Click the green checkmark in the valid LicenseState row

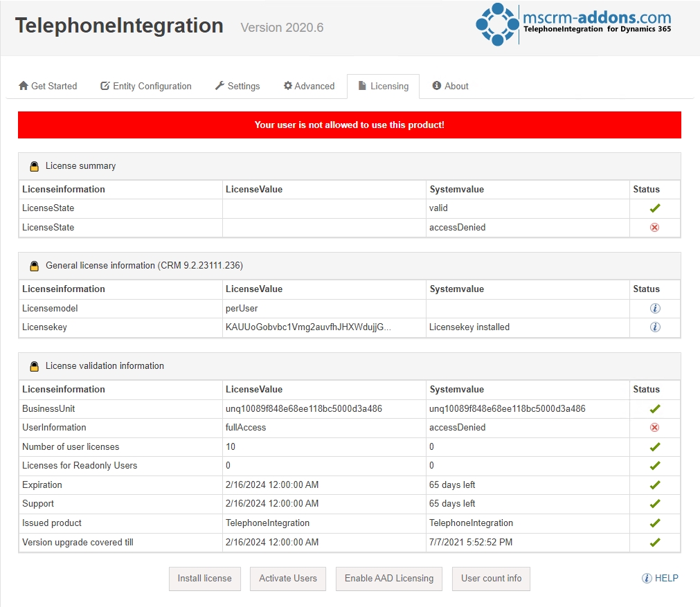pyautogui.click(x=655, y=208)
